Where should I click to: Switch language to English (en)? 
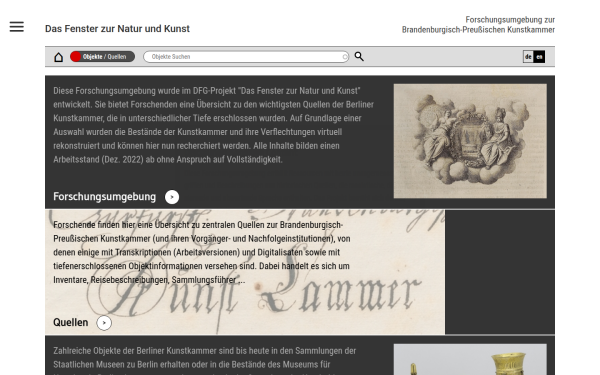pos(539,57)
